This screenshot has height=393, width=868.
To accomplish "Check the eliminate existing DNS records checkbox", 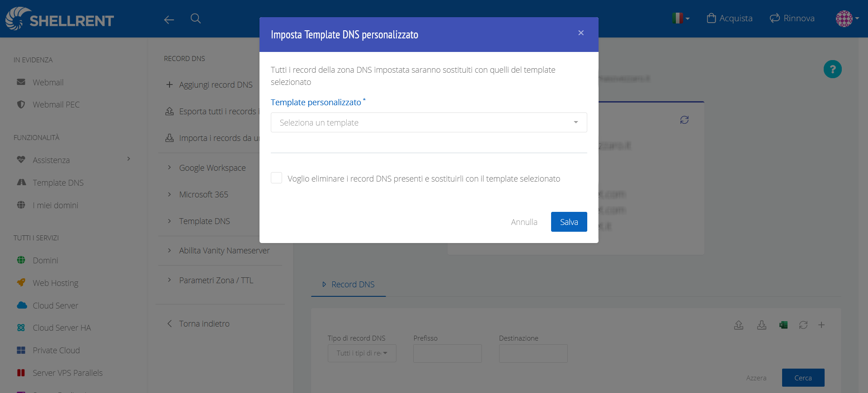I will [x=276, y=178].
